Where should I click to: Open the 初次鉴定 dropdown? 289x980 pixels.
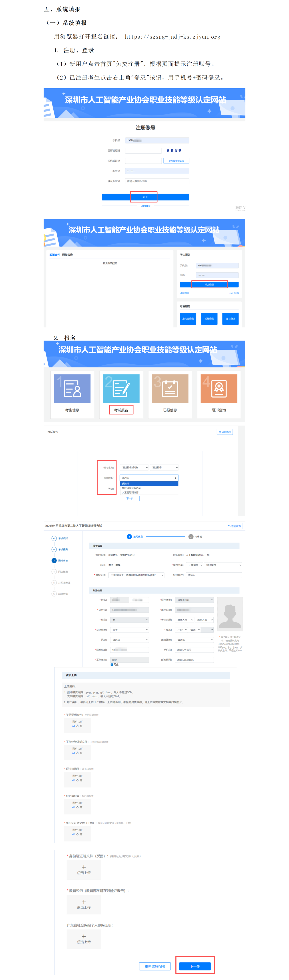click(223, 565)
